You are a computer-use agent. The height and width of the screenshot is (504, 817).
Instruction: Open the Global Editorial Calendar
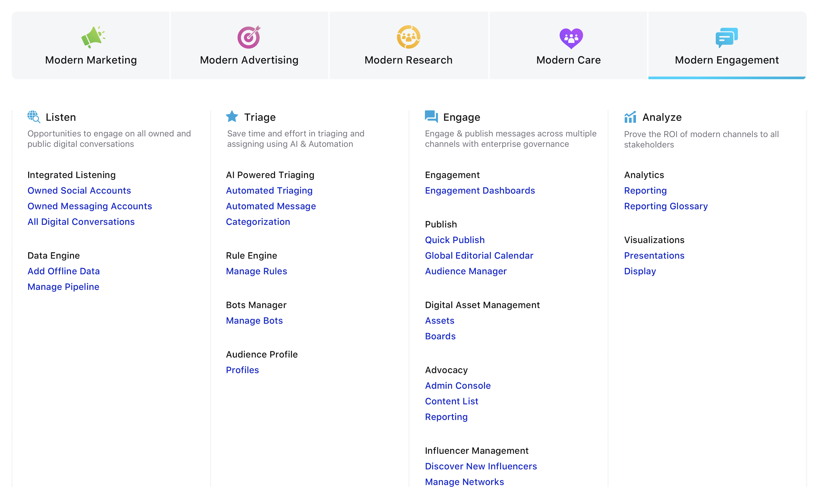tap(479, 255)
